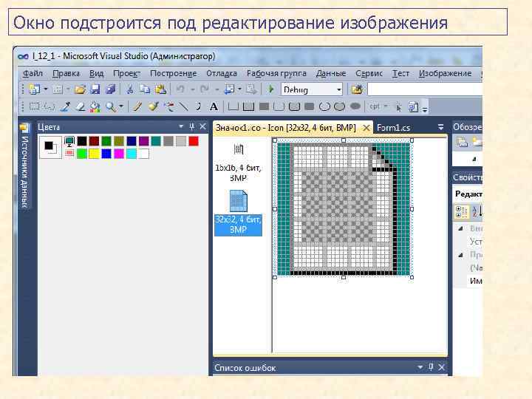Pick the cyan color swatch

132,154
